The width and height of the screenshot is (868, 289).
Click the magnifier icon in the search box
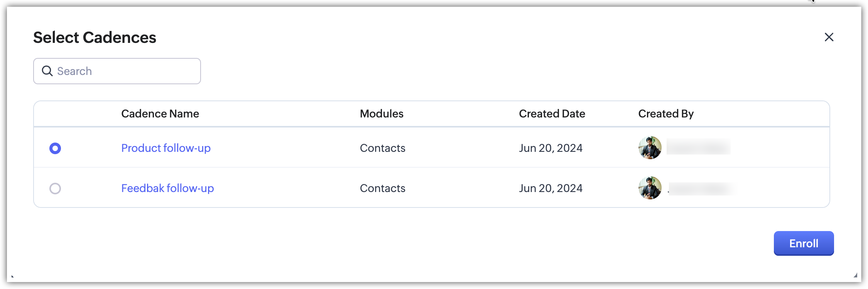(47, 71)
